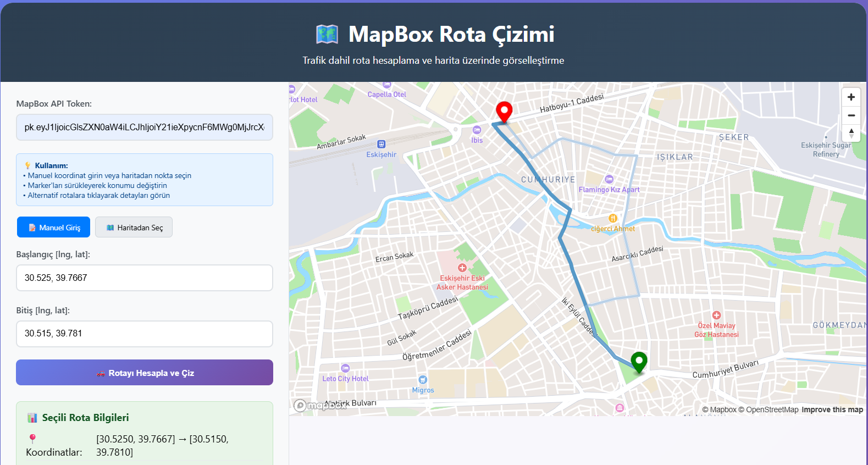
Task: Switch to Manuel Giriş mode
Action: [x=53, y=228]
